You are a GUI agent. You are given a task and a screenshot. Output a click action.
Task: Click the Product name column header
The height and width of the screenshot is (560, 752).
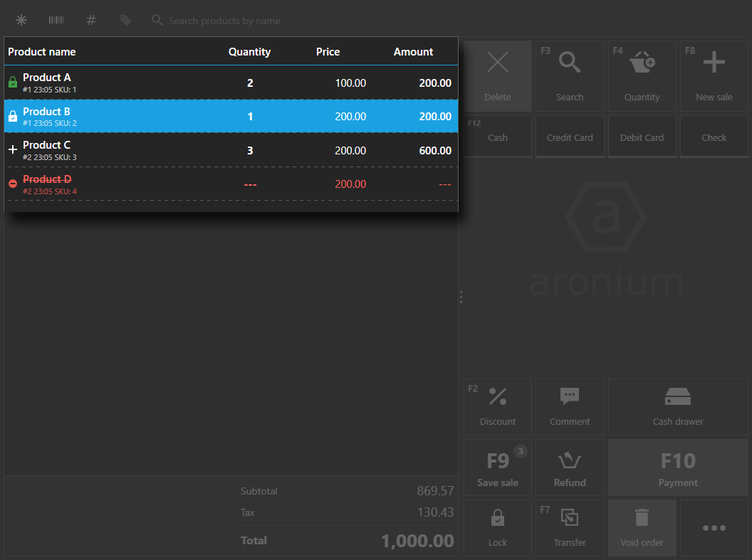42,52
